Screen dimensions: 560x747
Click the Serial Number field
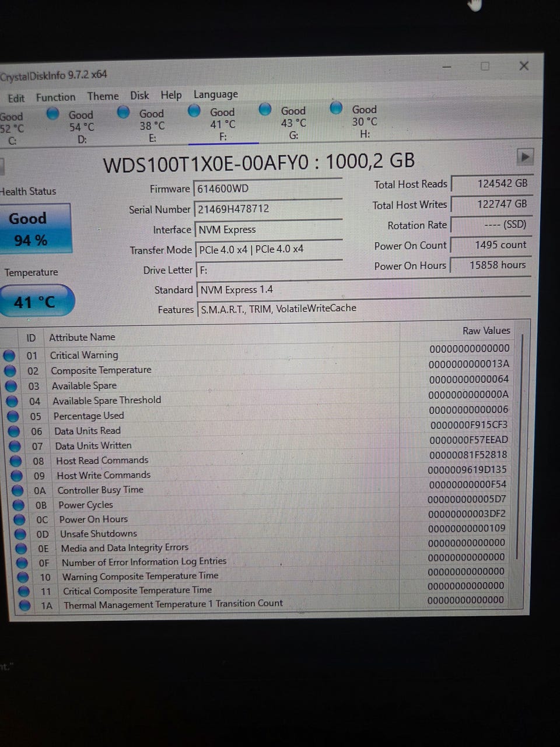(268, 209)
